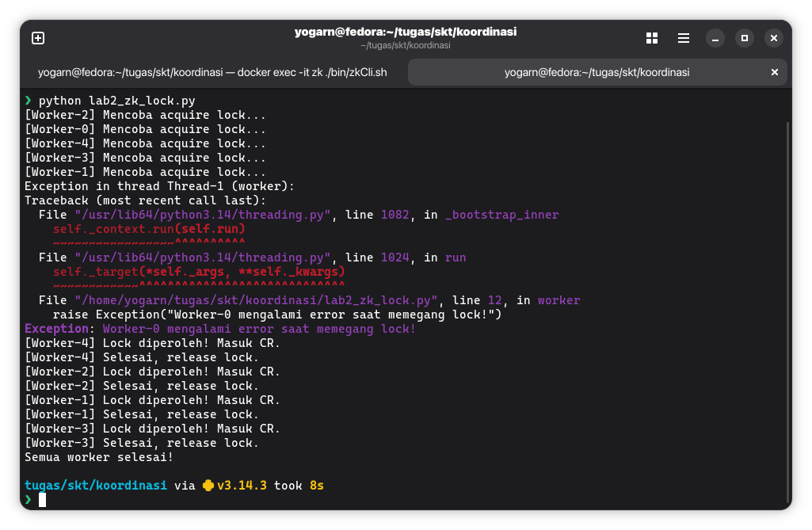Click the Semua worker selesai! line
812x530 pixels.
coord(99,457)
